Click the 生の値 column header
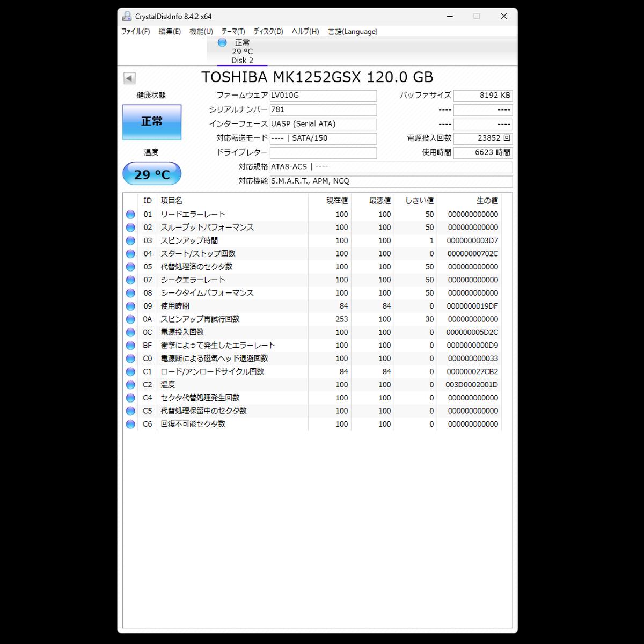644x644 pixels. pyautogui.click(x=487, y=201)
